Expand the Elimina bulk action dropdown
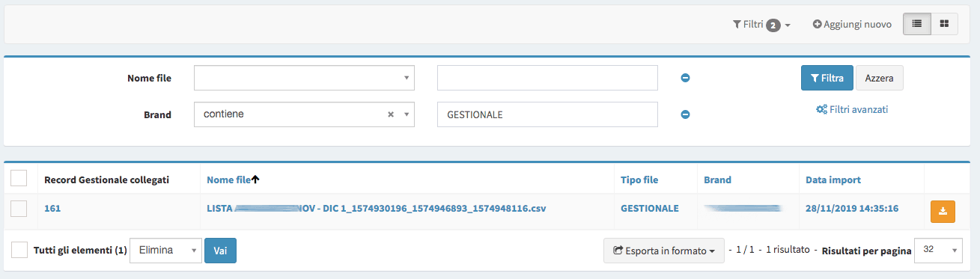 tap(165, 251)
